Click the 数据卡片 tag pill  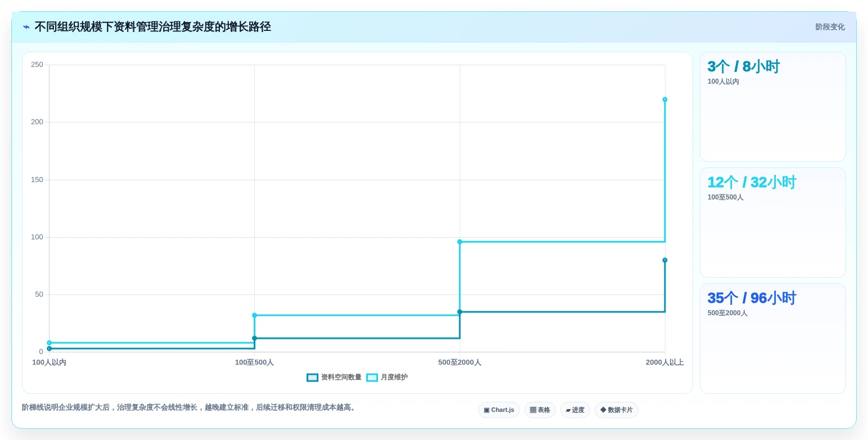tap(617, 410)
